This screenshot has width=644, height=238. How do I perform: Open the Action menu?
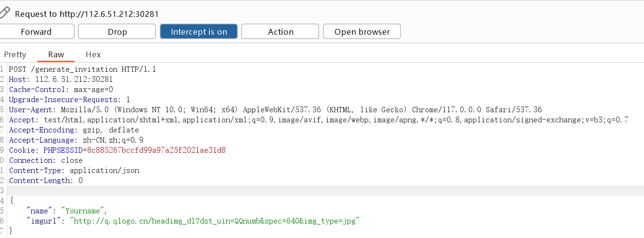point(280,32)
